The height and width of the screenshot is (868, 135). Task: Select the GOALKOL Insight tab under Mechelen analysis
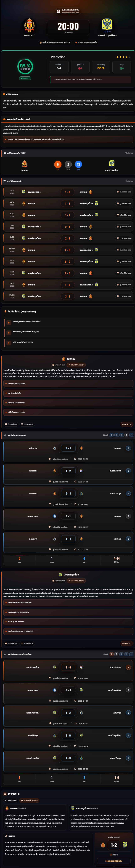pos(76,365)
